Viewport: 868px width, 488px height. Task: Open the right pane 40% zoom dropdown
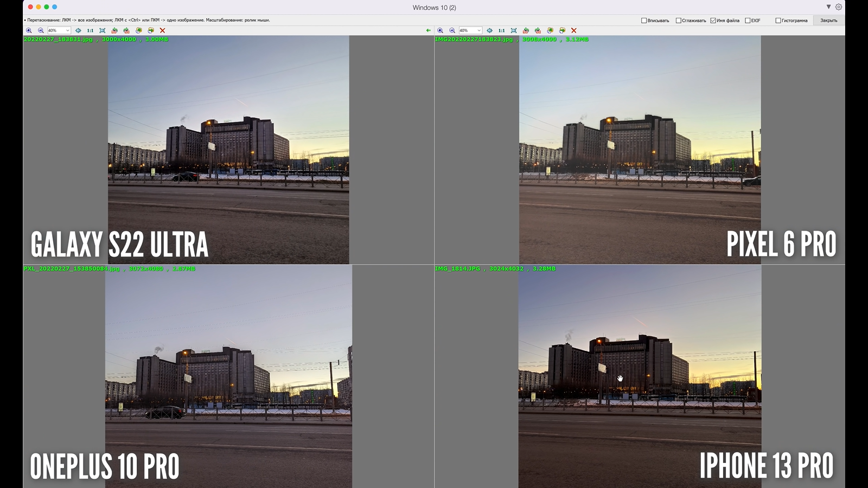(478, 30)
